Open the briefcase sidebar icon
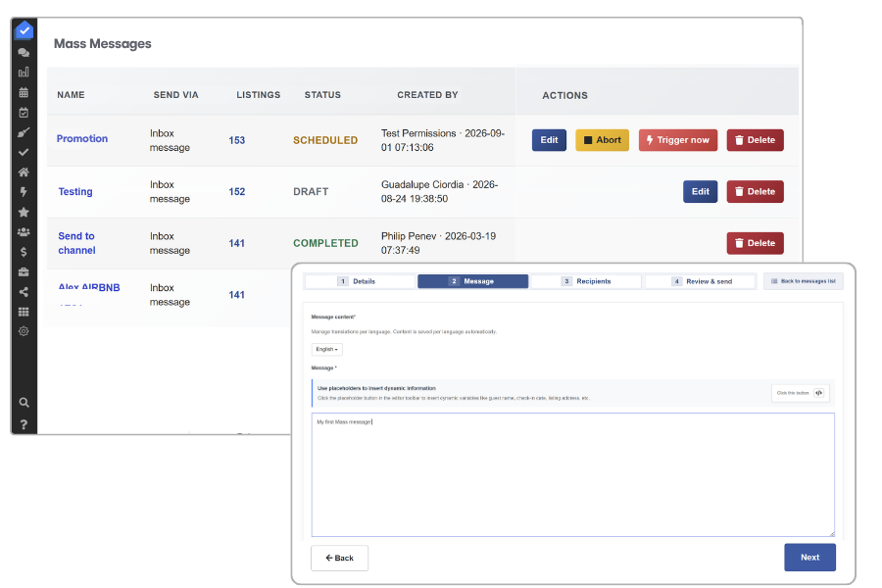The image size is (882, 588). 24,271
